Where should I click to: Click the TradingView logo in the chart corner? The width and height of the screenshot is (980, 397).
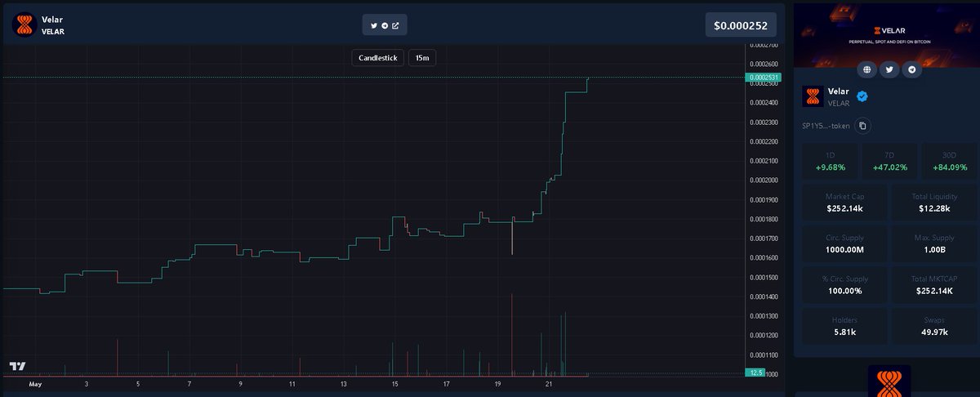click(x=18, y=367)
